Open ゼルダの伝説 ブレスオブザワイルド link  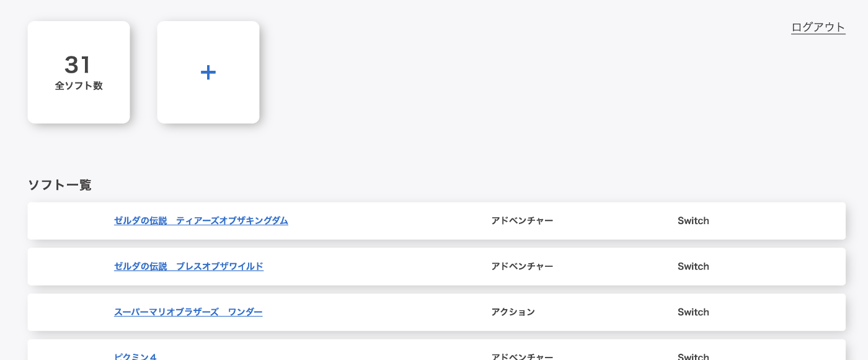188,266
